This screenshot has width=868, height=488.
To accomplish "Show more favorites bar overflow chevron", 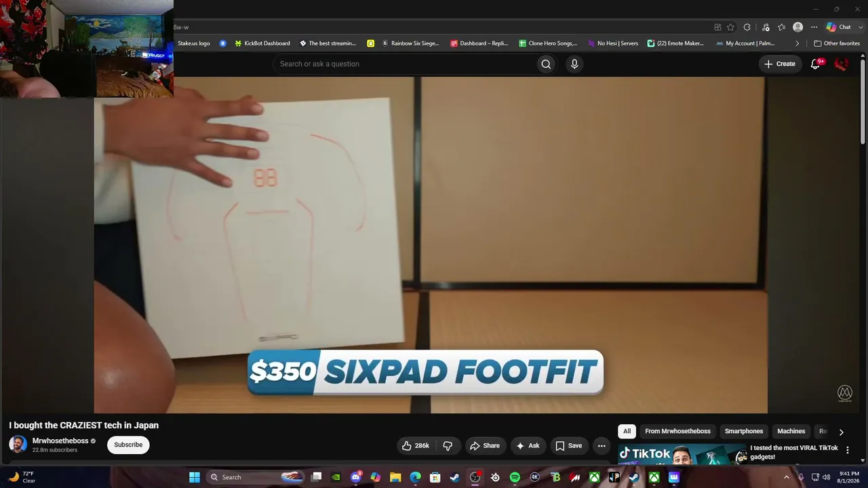I will coord(797,43).
